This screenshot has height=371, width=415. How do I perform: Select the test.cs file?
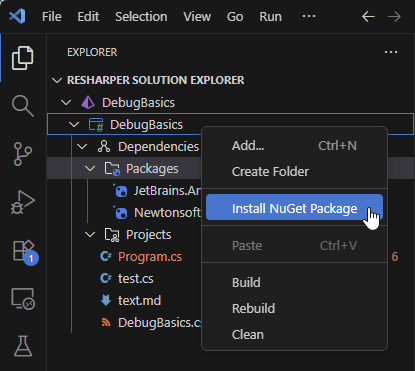[136, 279]
